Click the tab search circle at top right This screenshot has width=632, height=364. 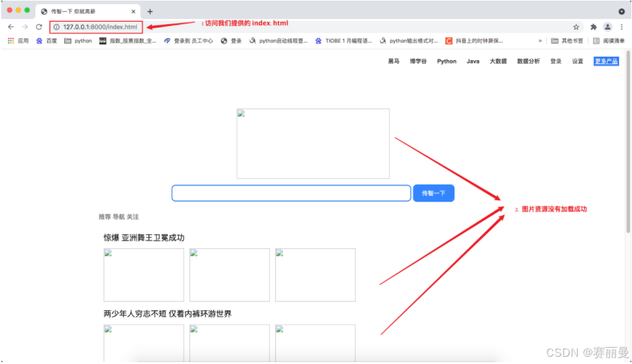click(622, 11)
